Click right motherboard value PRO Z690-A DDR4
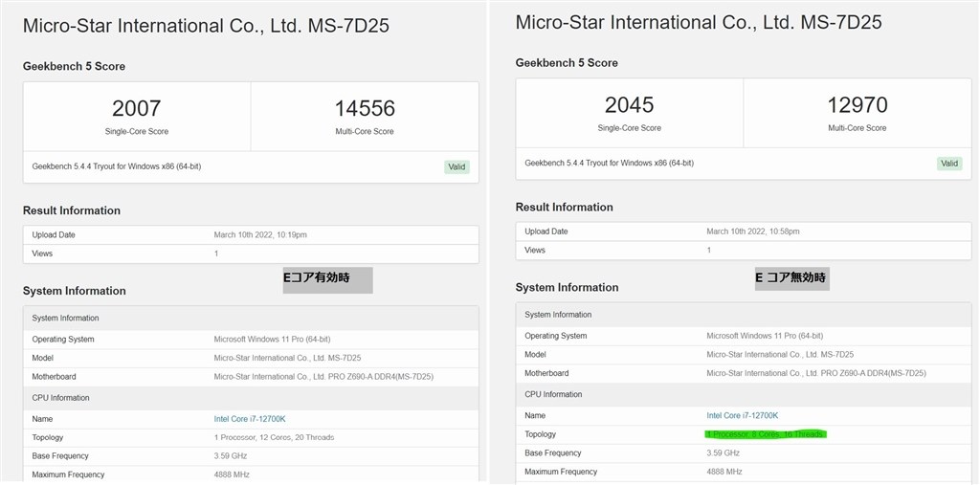980x485 pixels. (x=816, y=373)
